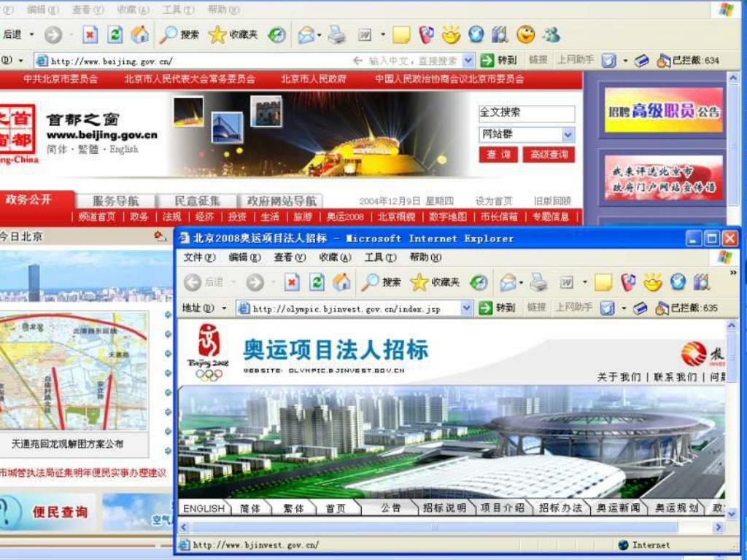Expand the edit-with arrow in the Beijing gov toolbar

(x=383, y=35)
